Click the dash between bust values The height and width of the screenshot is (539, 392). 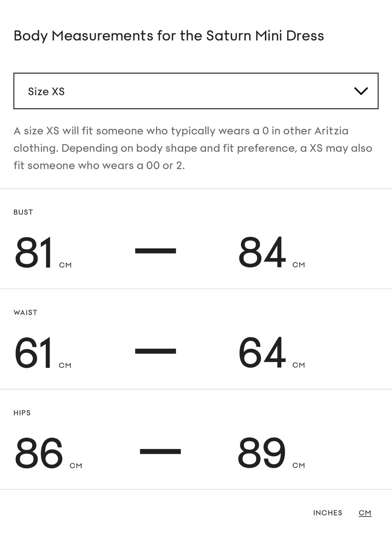point(155,251)
